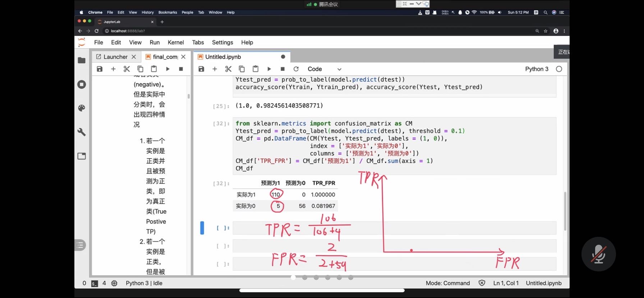
Task: Open the file browser sidebar folder icon
Action: coord(82,60)
